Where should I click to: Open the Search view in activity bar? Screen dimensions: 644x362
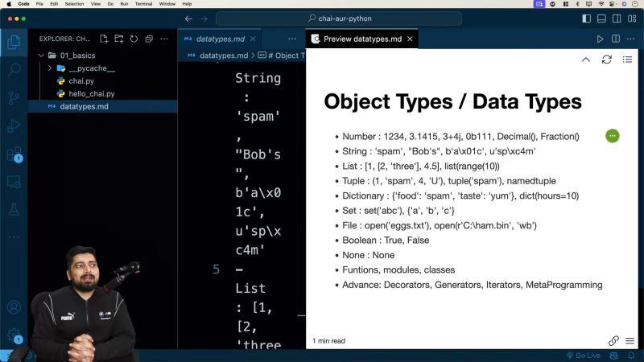click(x=14, y=70)
